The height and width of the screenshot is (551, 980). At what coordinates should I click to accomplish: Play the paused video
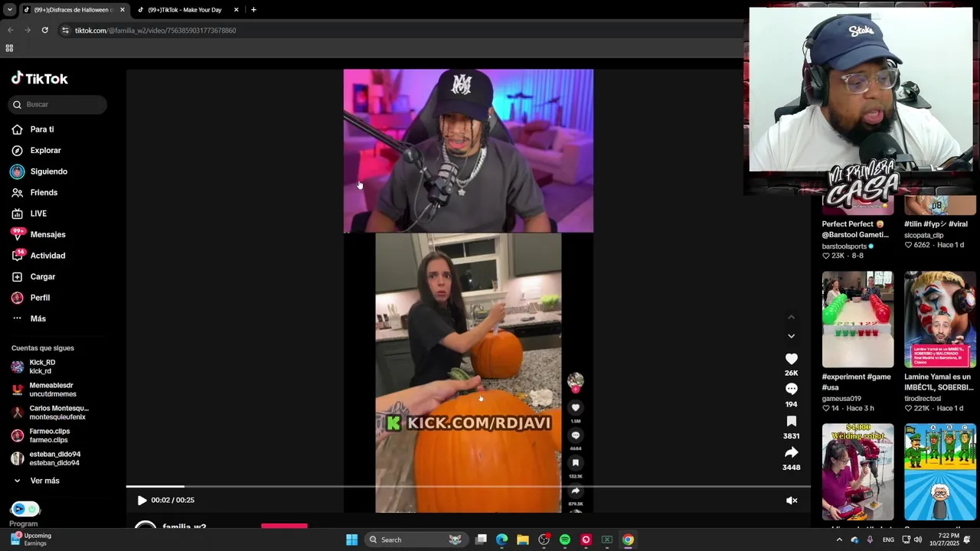tap(142, 500)
